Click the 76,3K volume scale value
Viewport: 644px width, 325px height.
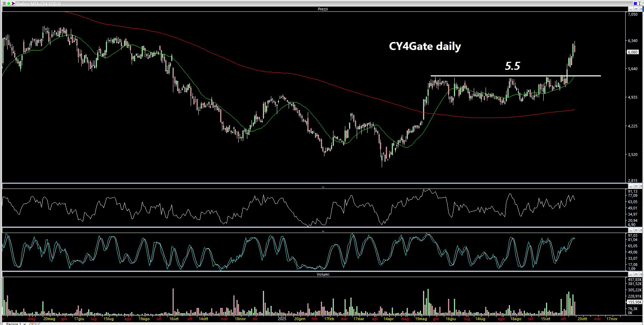633,309
